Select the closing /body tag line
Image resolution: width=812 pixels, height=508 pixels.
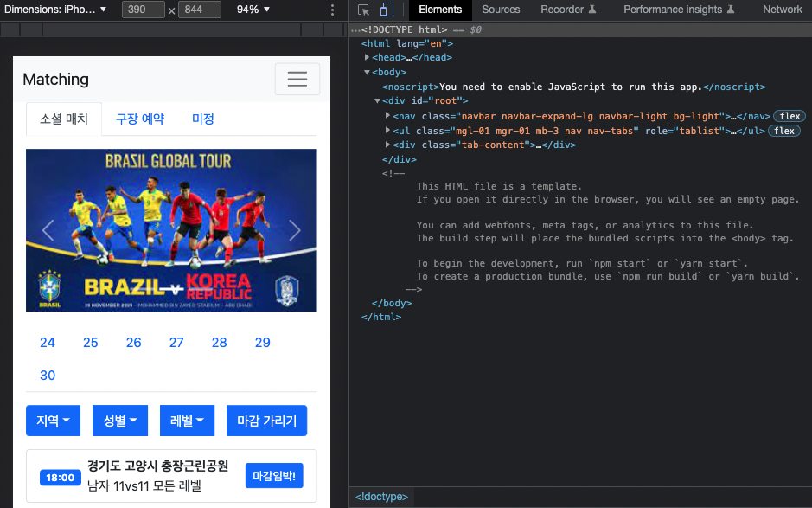392,303
